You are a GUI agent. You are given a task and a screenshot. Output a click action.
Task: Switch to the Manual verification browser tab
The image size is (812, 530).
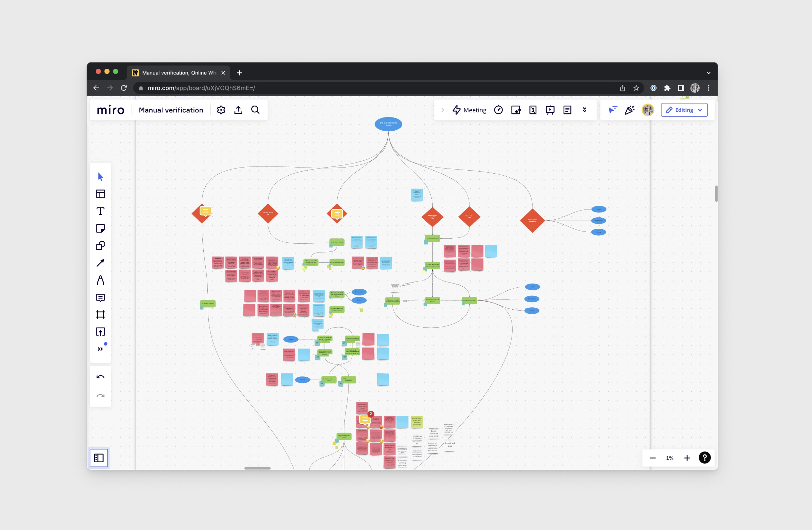(178, 73)
